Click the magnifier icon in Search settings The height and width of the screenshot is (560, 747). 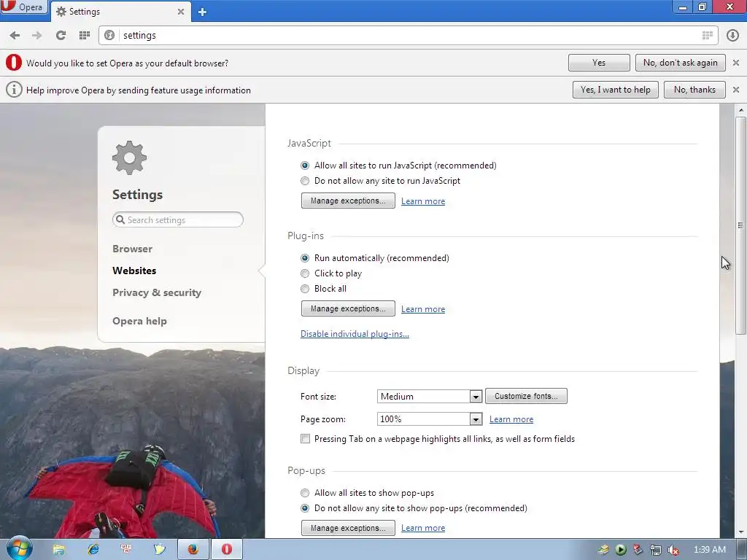pyautogui.click(x=120, y=219)
